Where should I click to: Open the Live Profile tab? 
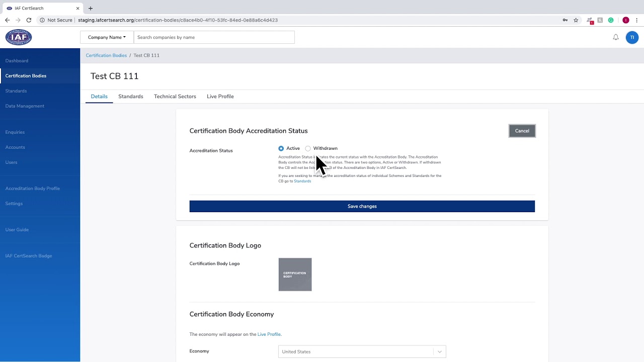220,97
